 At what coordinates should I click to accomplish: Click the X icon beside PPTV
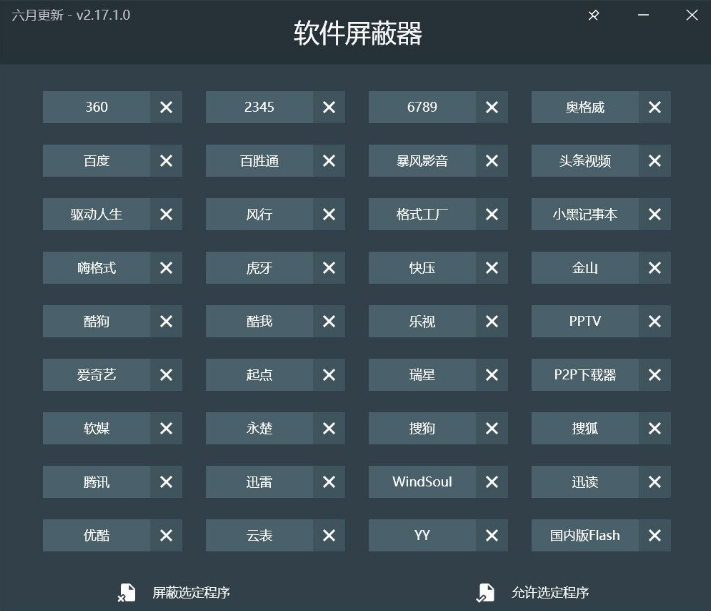tap(654, 321)
